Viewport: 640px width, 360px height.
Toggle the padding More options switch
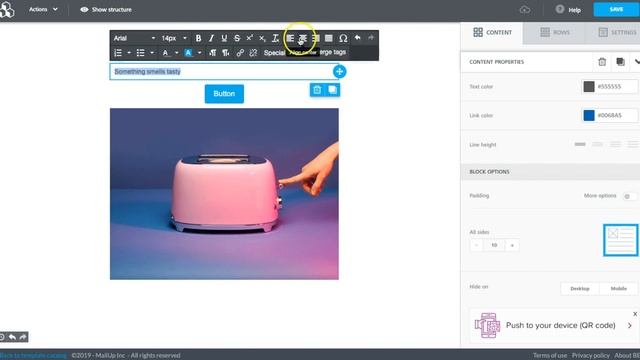pyautogui.click(x=629, y=196)
